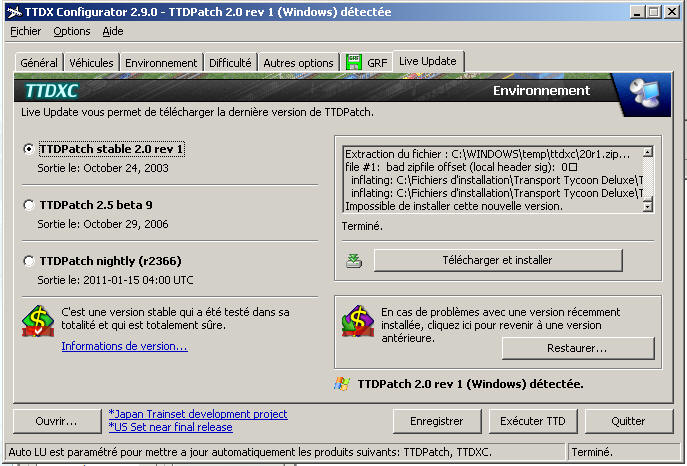Switch to the Général tab
Image resolution: width=687 pixels, height=466 pixels.
39,63
